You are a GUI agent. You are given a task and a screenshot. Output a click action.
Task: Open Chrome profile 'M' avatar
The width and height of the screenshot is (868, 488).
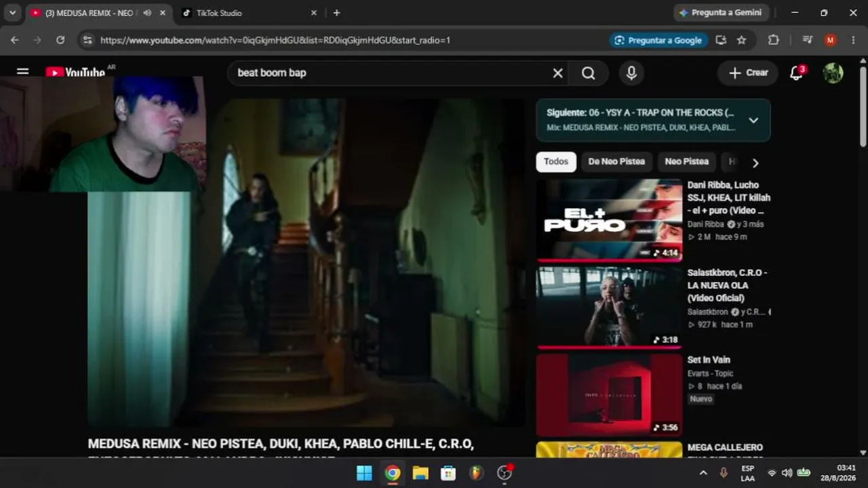click(831, 40)
